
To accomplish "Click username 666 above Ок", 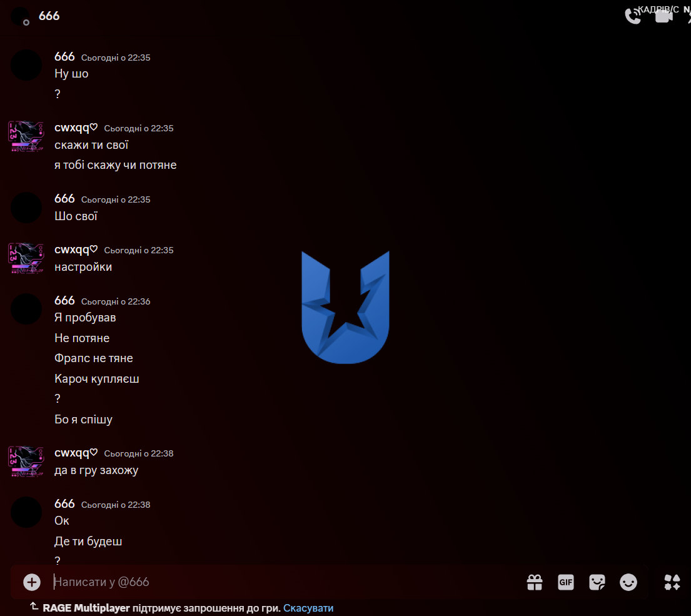I will pyautogui.click(x=64, y=503).
